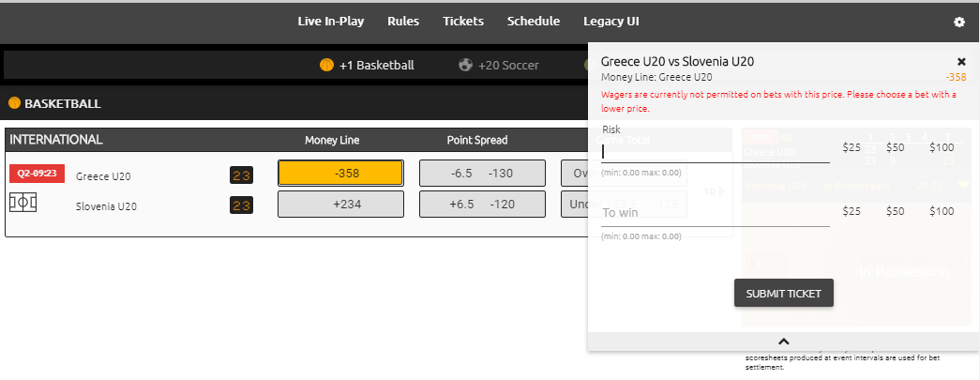
Task: Choose the $50 quick amount for Risk
Action: coord(896,147)
